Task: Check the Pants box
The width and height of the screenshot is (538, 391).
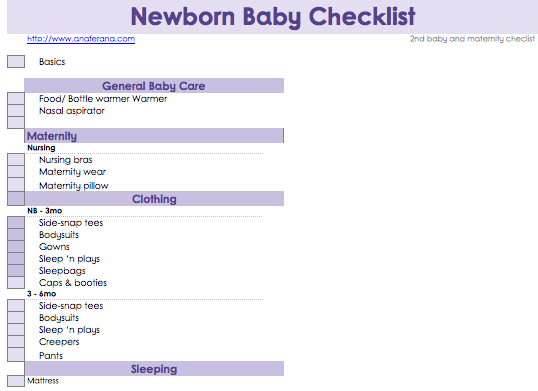Action: tap(16, 355)
